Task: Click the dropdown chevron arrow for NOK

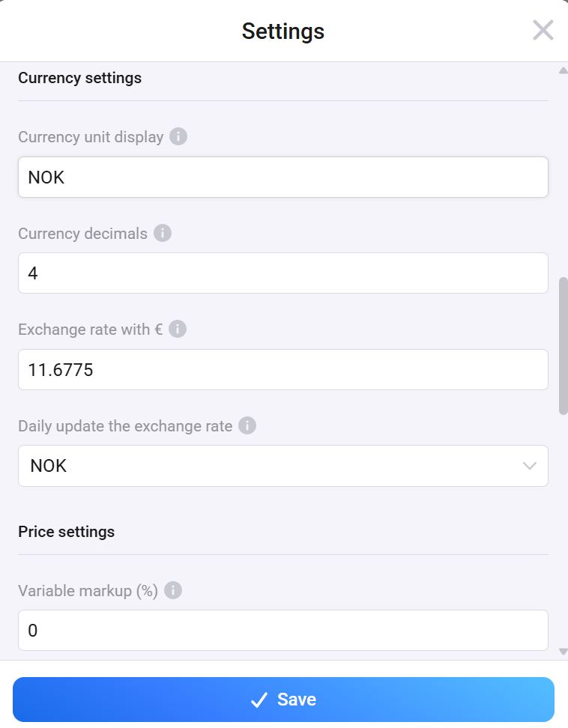Action: click(x=530, y=466)
